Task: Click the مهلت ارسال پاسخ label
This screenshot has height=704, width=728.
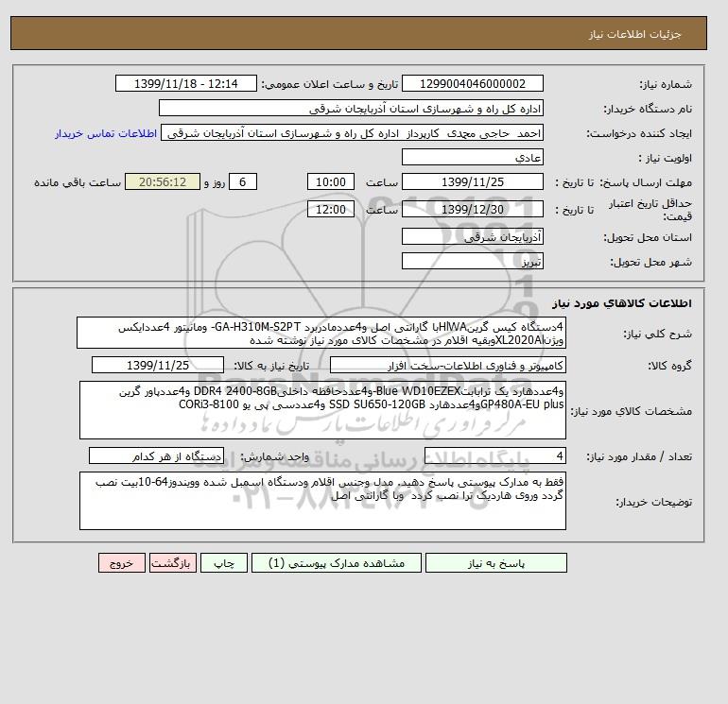Action: point(648,182)
